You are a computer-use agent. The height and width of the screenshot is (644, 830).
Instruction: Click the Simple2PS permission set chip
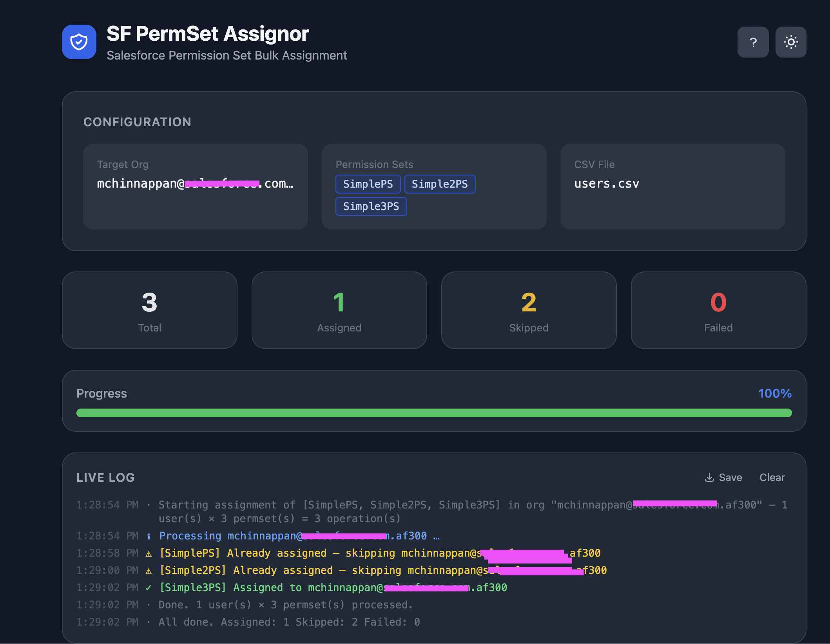[x=440, y=184]
